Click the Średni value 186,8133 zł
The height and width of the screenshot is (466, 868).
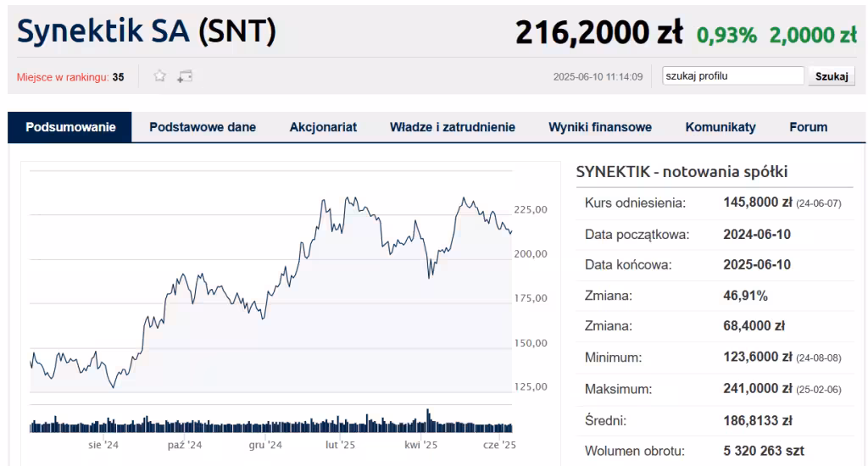[757, 420]
